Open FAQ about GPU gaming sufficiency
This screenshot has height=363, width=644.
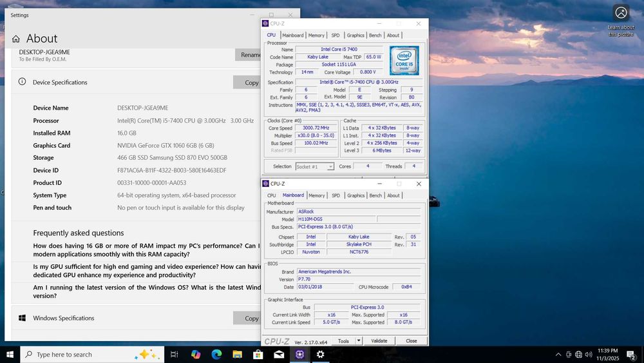[x=147, y=271]
